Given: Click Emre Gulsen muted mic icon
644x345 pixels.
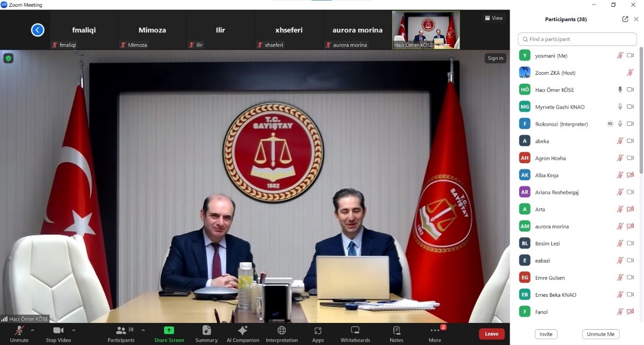Looking at the screenshot, I should click(620, 278).
